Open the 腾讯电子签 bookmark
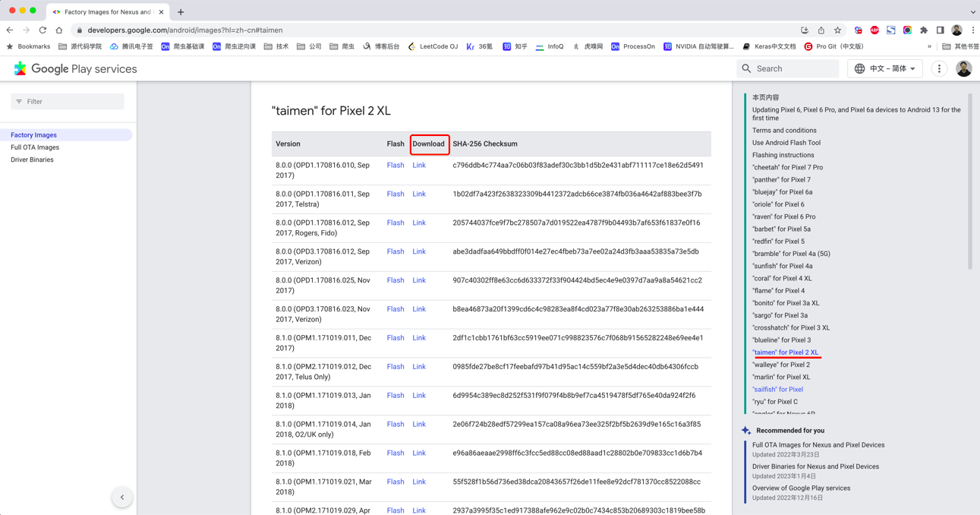The height and width of the screenshot is (515, 980). tap(131, 46)
